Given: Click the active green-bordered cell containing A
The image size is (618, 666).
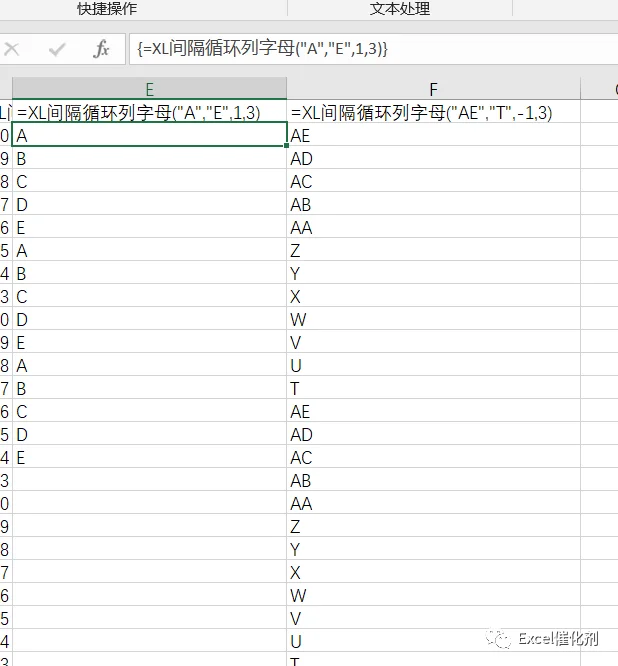Looking at the screenshot, I should pos(150,135).
